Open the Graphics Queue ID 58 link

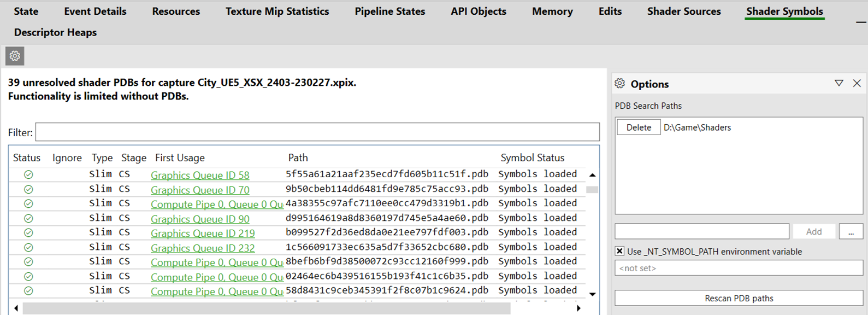pos(200,175)
